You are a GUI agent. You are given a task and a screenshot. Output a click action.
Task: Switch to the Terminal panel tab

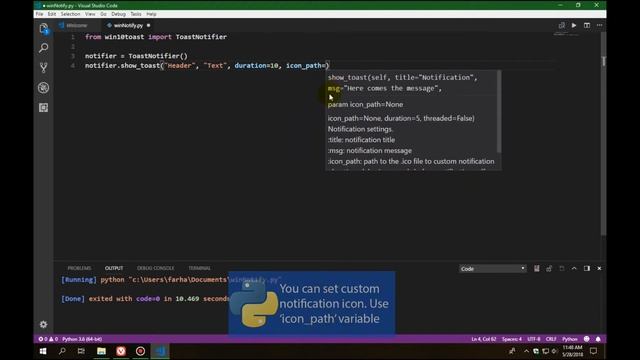pos(199,268)
